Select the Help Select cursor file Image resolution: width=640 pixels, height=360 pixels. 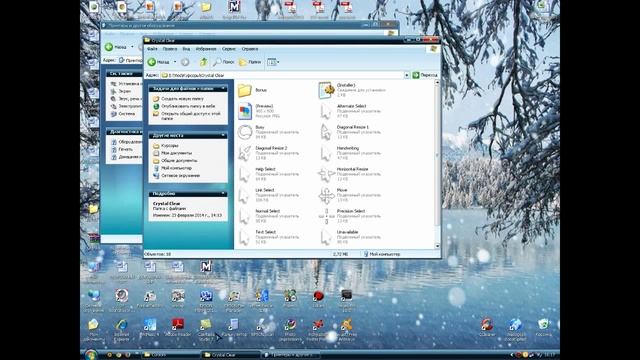click(268, 174)
